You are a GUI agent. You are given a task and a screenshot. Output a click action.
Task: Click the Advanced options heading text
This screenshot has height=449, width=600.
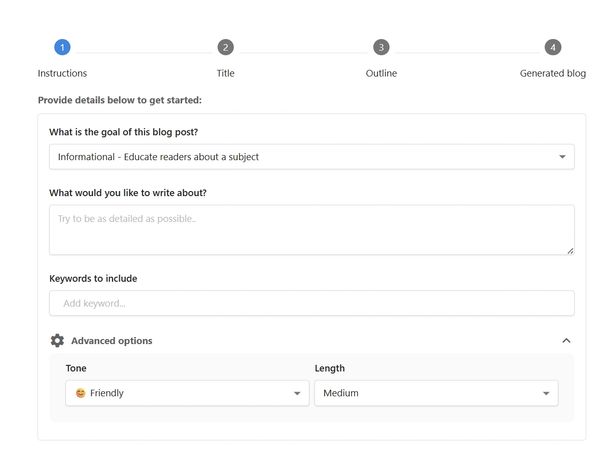(112, 341)
